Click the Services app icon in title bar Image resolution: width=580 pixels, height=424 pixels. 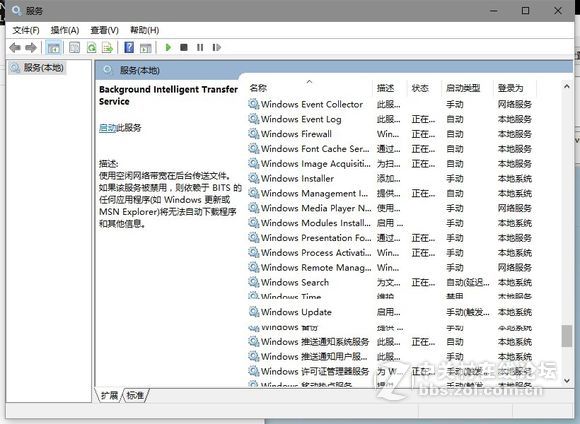[x=16, y=10]
